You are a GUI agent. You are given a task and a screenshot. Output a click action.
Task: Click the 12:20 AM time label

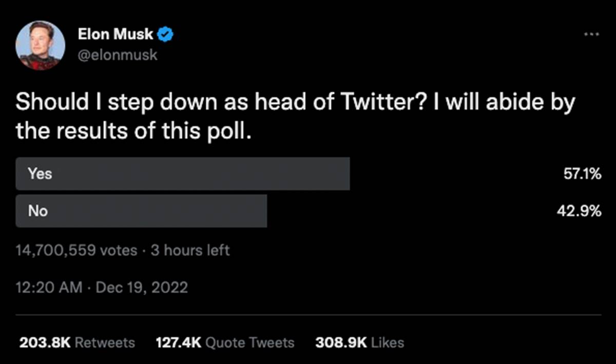pos(48,288)
